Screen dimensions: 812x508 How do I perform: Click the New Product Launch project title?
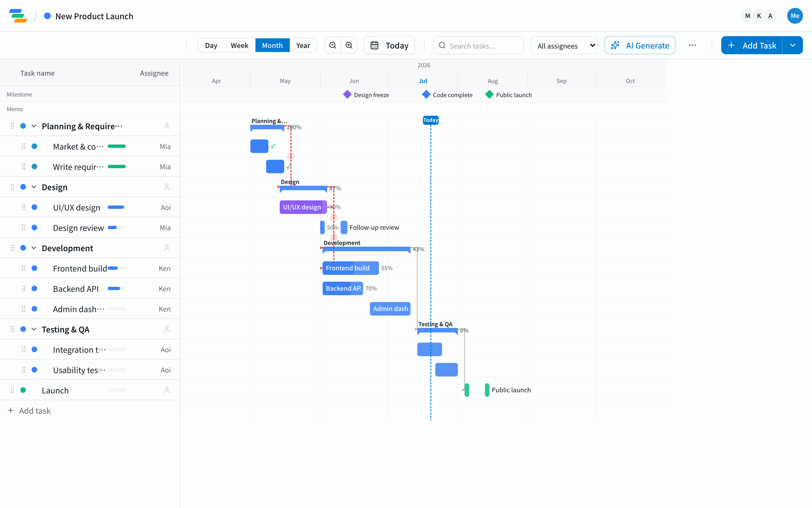(x=94, y=16)
